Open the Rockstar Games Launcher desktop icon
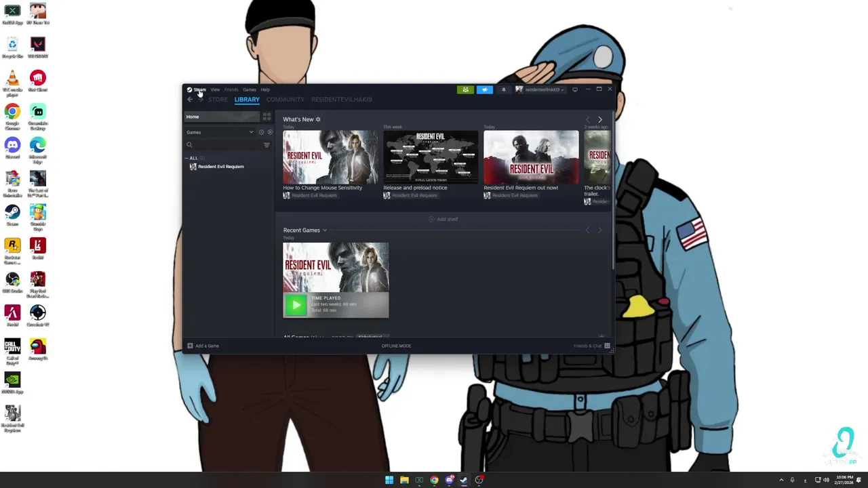The image size is (868, 488). coord(12,250)
